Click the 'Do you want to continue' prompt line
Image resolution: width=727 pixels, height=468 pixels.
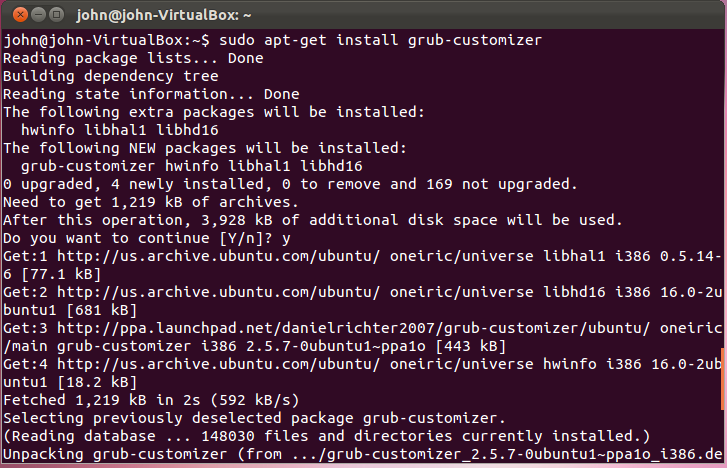click(x=147, y=238)
